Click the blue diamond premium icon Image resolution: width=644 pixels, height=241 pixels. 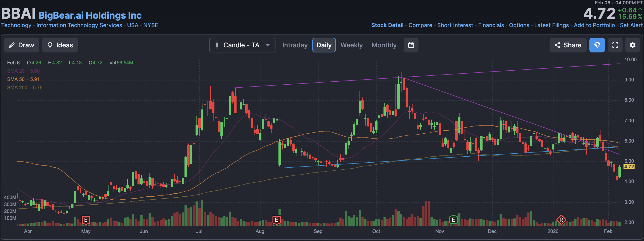[x=597, y=45]
